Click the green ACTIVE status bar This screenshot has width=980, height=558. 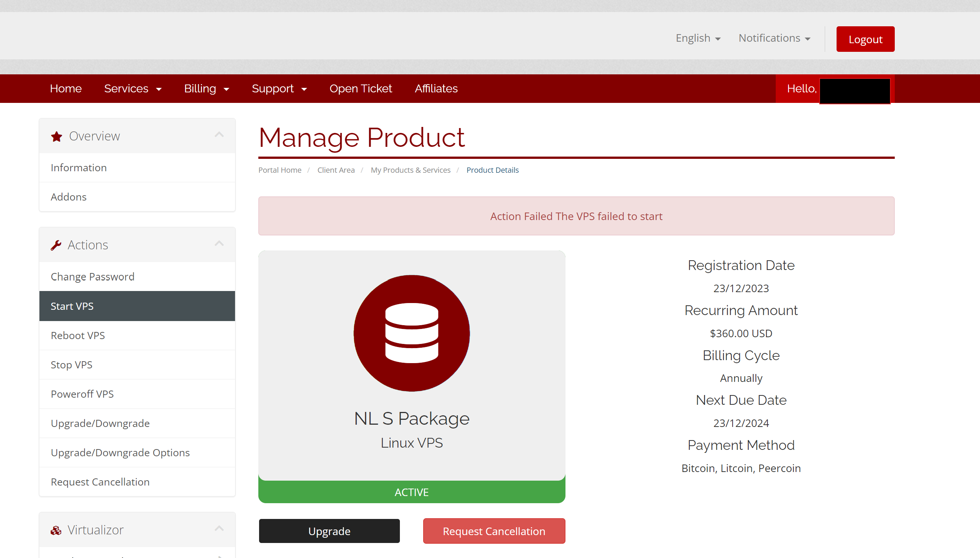pos(412,492)
